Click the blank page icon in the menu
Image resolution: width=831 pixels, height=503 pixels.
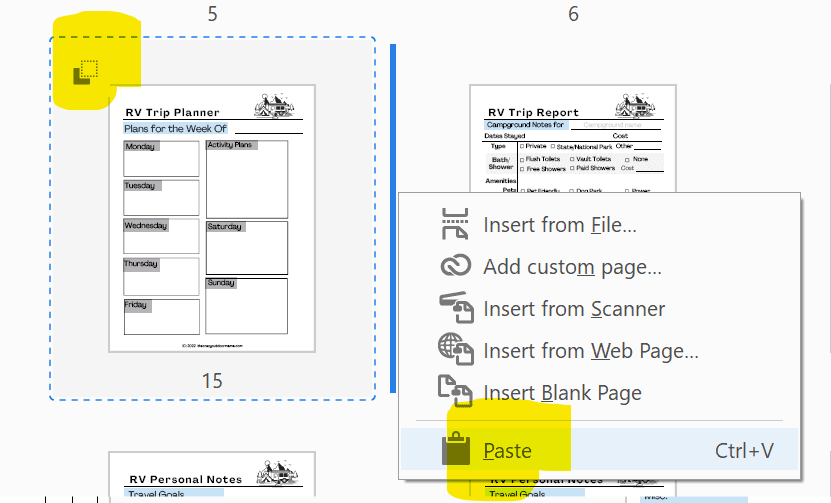(x=455, y=391)
